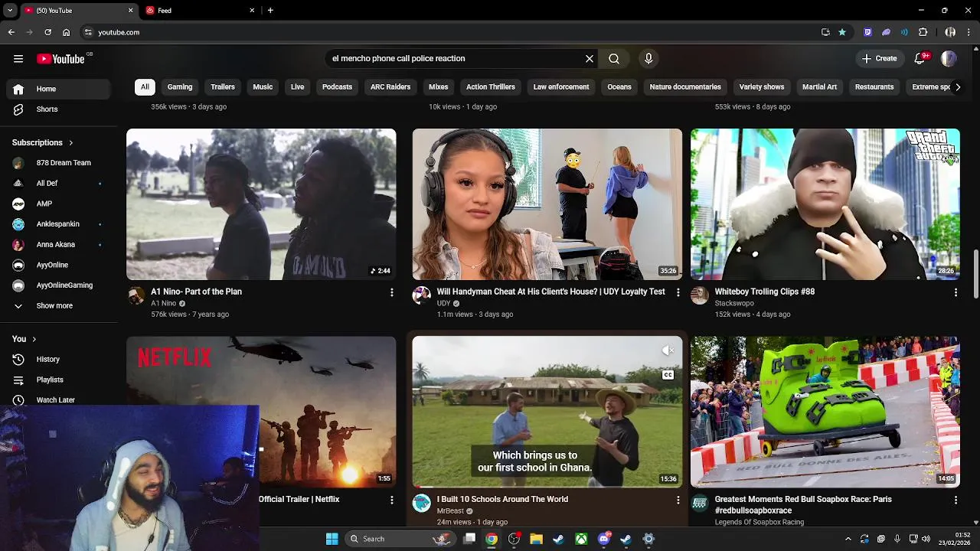Clear the search box text with X
Image resolution: width=980 pixels, height=551 pixels.
(x=590, y=58)
